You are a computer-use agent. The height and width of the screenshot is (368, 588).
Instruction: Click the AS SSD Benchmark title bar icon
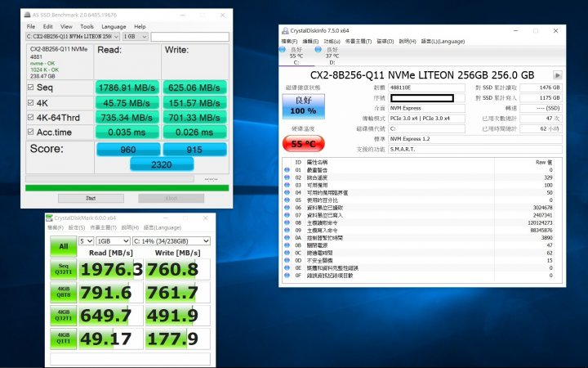(28, 15)
